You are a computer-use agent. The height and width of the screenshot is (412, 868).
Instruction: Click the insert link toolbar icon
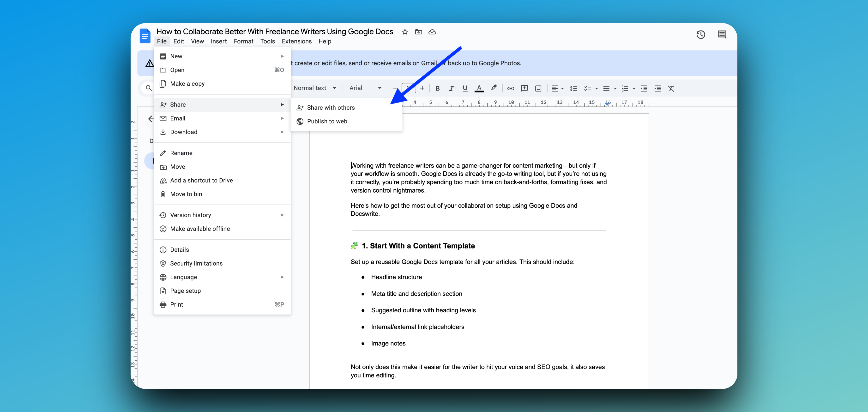click(x=511, y=88)
